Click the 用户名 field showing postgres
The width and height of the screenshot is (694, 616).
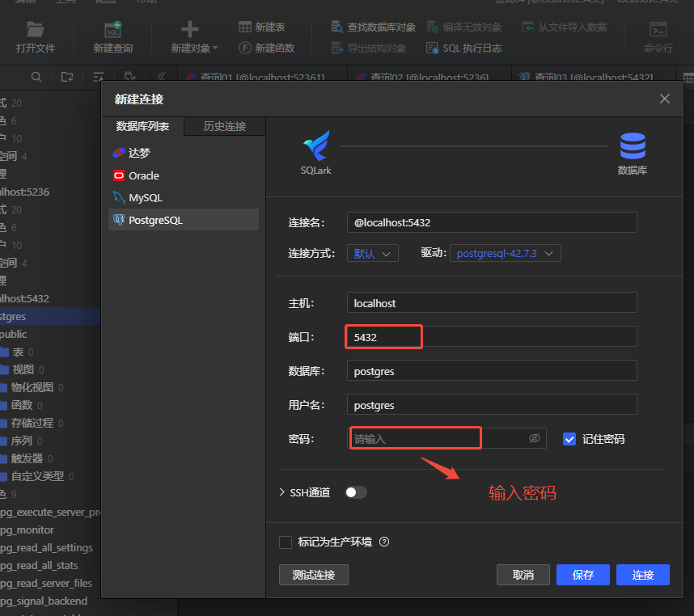click(x=492, y=405)
